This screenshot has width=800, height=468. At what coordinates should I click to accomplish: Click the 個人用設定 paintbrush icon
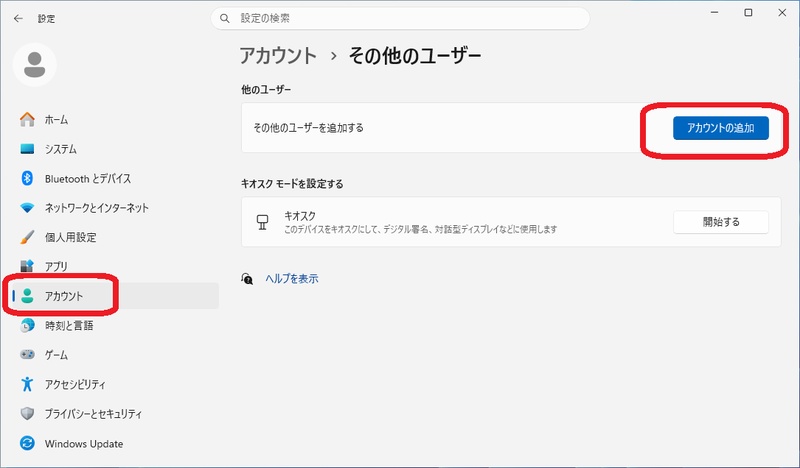tap(27, 237)
